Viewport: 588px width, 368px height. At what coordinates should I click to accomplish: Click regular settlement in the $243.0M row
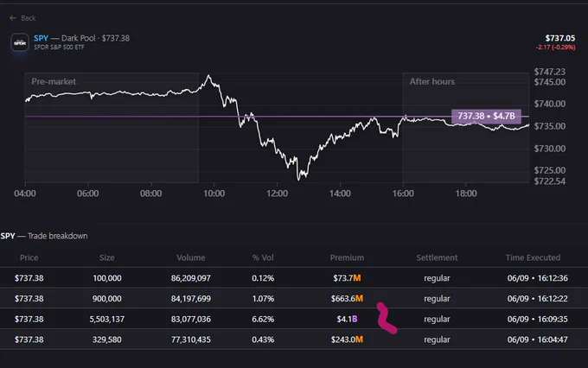pos(437,339)
